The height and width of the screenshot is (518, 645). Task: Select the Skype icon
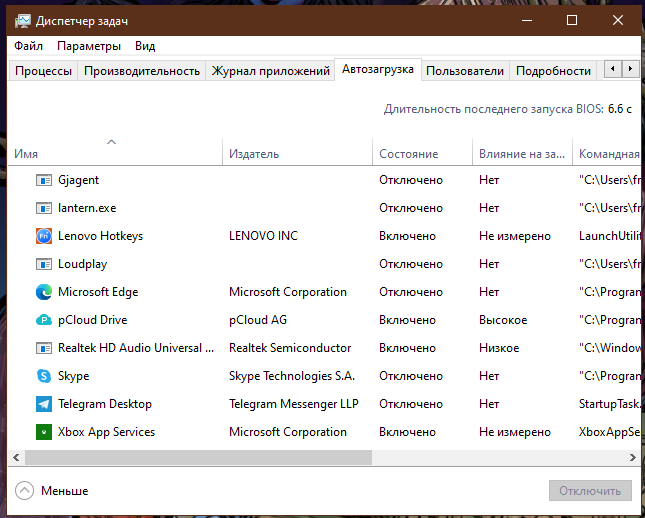pos(44,376)
